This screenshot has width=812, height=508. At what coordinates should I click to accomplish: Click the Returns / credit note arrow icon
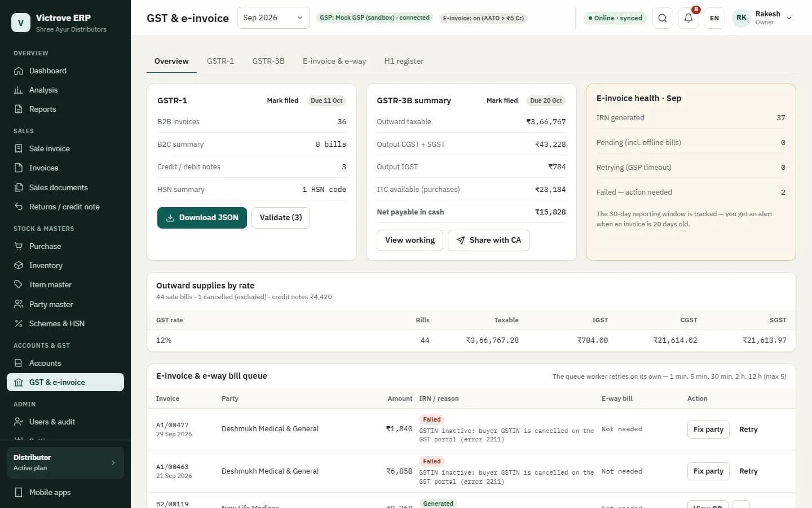tap(19, 207)
